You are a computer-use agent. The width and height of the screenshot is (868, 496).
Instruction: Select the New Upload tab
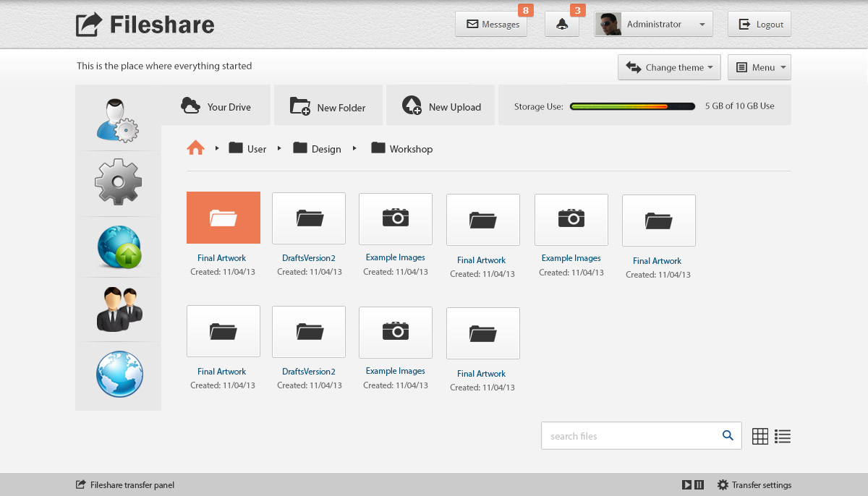441,106
